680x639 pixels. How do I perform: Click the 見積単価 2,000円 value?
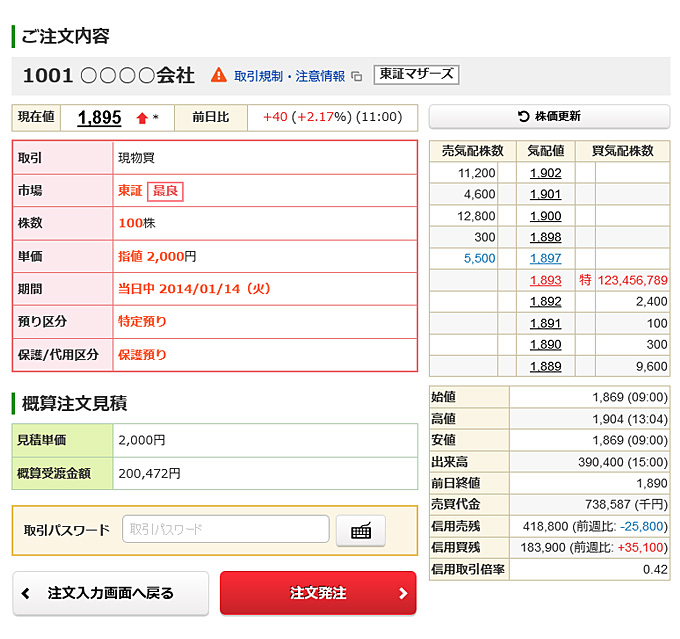coord(142,440)
